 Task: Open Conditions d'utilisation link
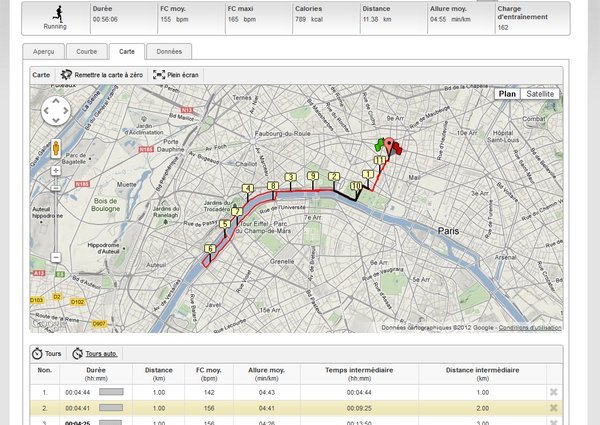(x=530, y=328)
